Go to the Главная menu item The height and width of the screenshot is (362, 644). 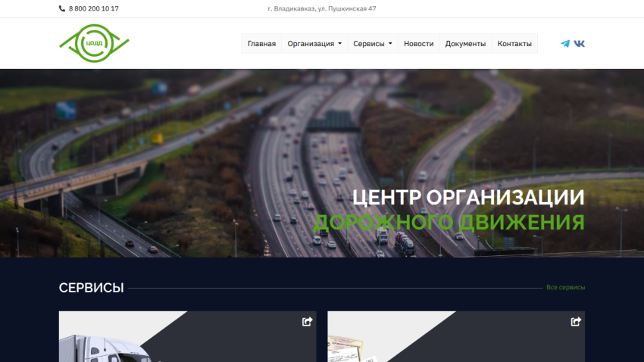(x=261, y=43)
